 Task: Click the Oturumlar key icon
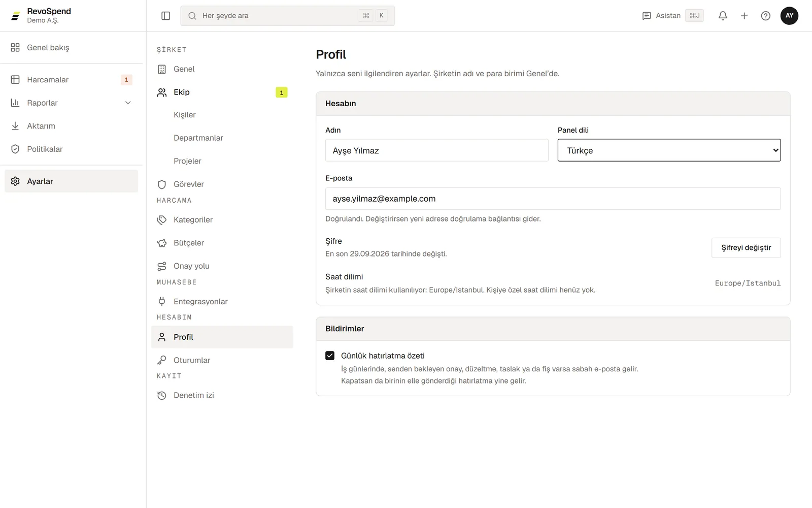tap(162, 360)
